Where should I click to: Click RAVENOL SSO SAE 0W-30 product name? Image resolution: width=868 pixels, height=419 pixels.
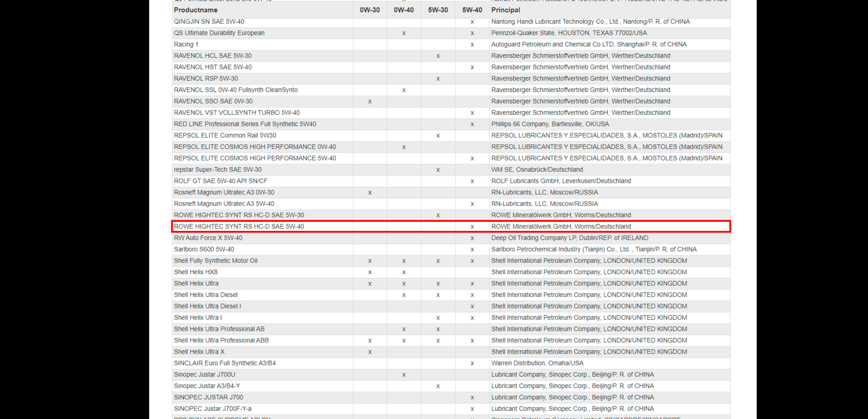tap(213, 101)
